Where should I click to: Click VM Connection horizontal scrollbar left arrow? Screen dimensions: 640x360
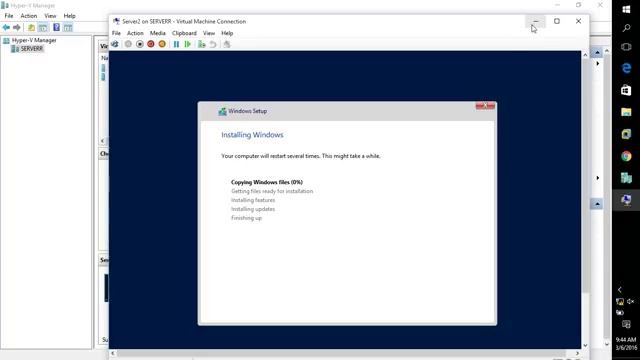pyautogui.click(x=113, y=353)
